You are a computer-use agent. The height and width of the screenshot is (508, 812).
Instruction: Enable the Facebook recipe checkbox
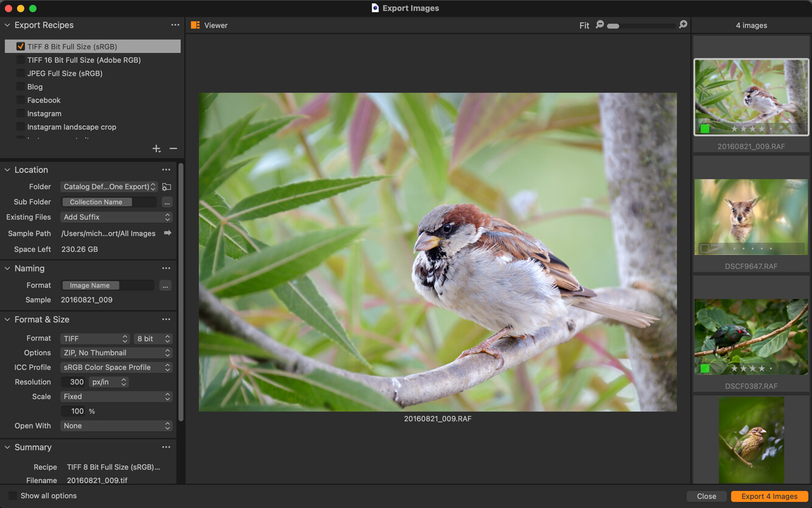[x=21, y=100]
